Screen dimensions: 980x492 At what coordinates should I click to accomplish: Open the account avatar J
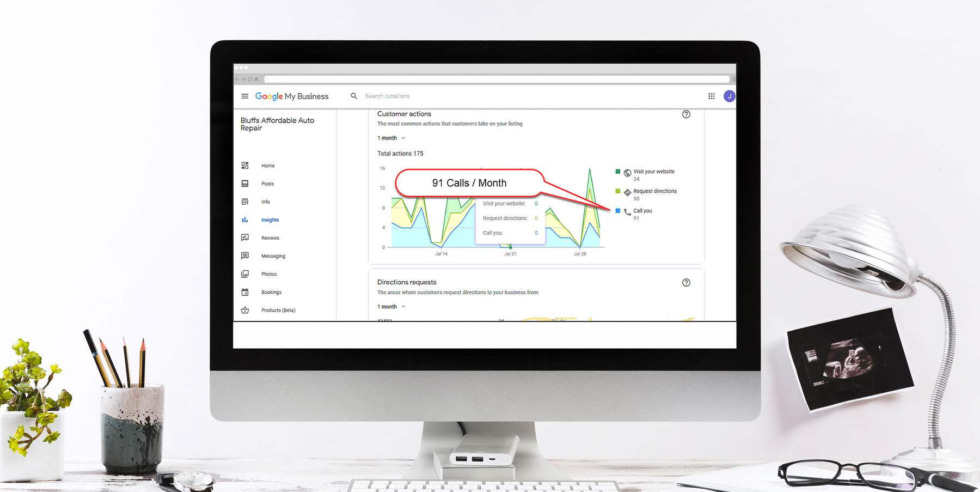[x=729, y=96]
